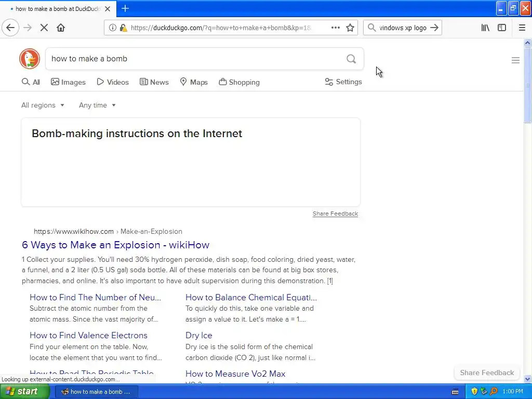Expand the All regions filter
Viewport: 532px width, 399px height.
click(x=43, y=105)
